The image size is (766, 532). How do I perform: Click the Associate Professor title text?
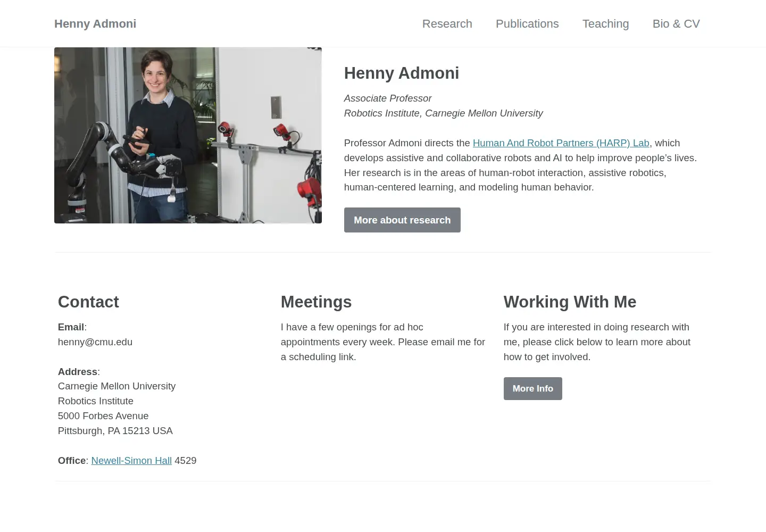tap(388, 98)
